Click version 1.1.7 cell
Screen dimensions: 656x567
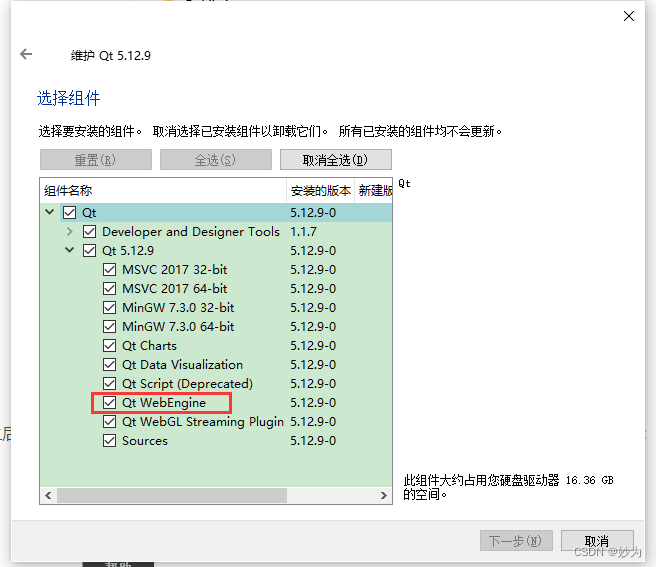click(304, 231)
